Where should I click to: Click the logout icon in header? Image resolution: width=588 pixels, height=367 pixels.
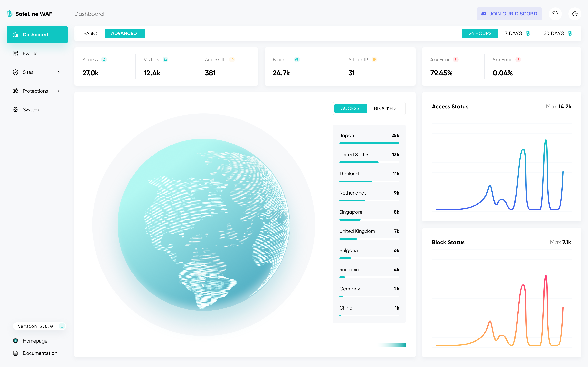point(575,14)
